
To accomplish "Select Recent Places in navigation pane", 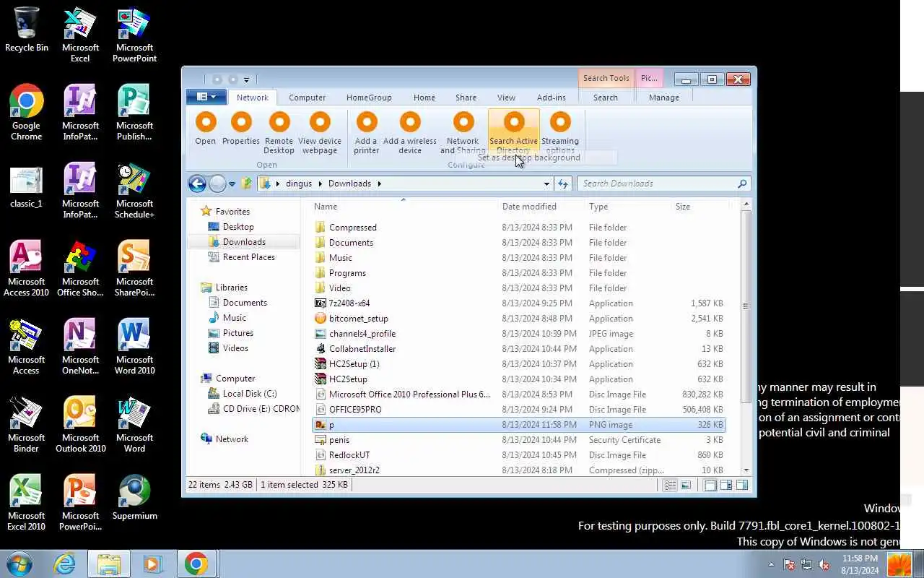I will coord(249,257).
